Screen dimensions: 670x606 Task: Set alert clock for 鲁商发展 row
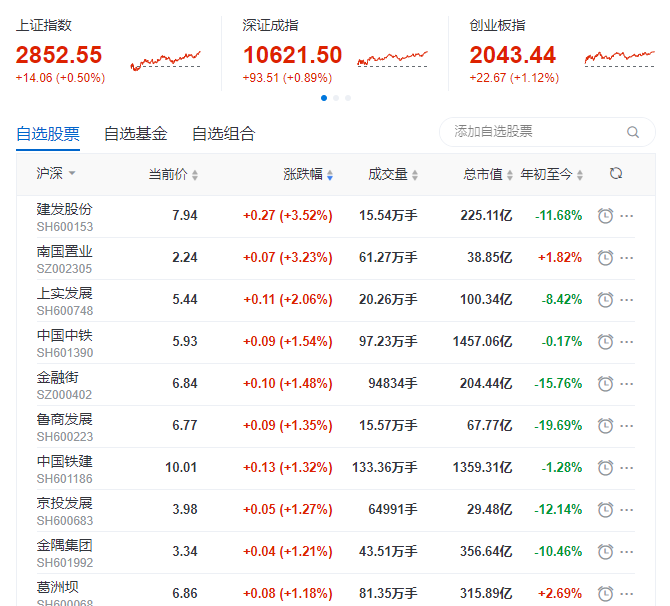[x=605, y=426]
